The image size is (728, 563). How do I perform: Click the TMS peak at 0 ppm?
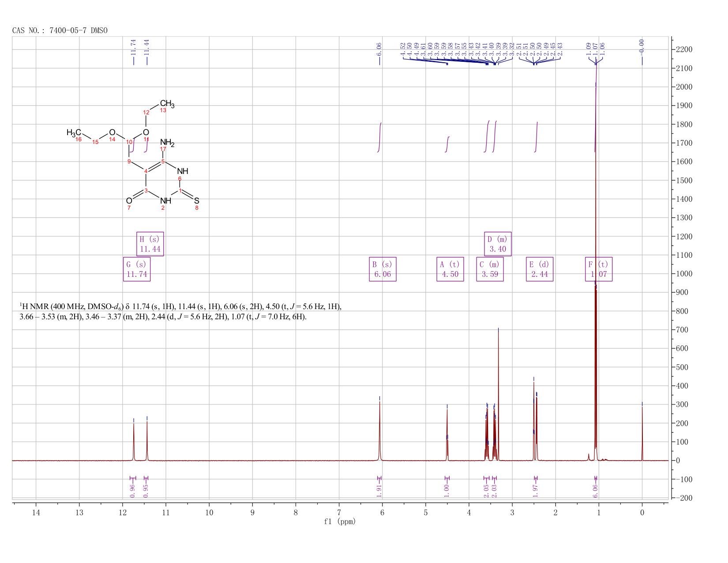click(642, 433)
